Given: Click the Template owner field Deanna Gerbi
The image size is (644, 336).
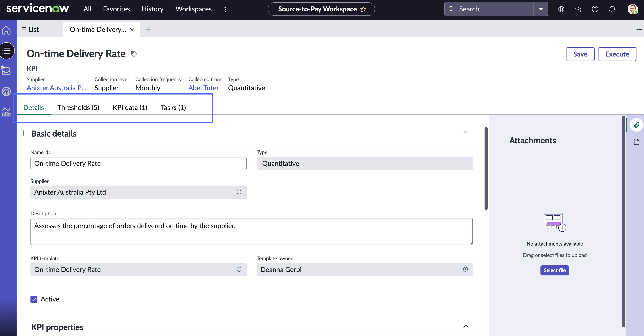Looking at the screenshot, I should click(364, 269).
